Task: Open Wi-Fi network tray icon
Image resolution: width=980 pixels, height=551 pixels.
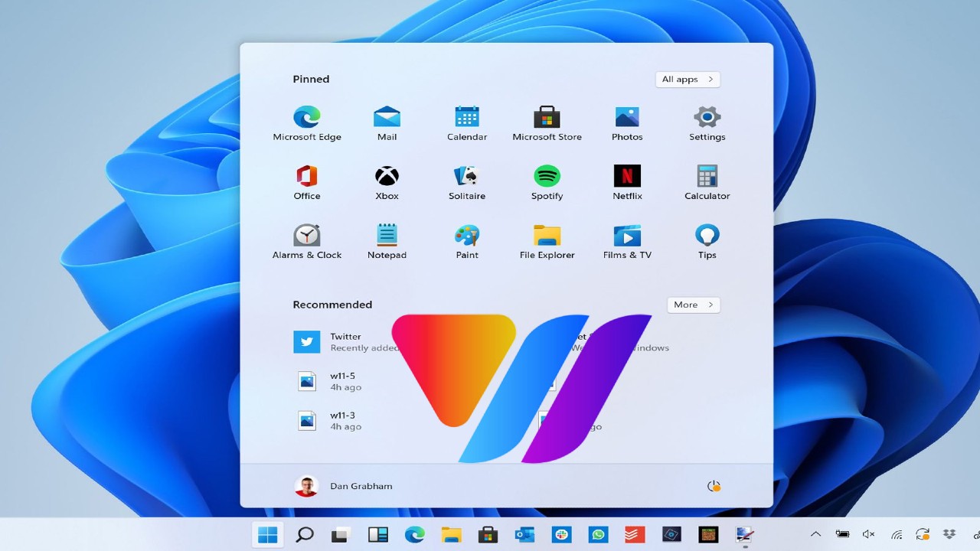Action: (x=896, y=534)
